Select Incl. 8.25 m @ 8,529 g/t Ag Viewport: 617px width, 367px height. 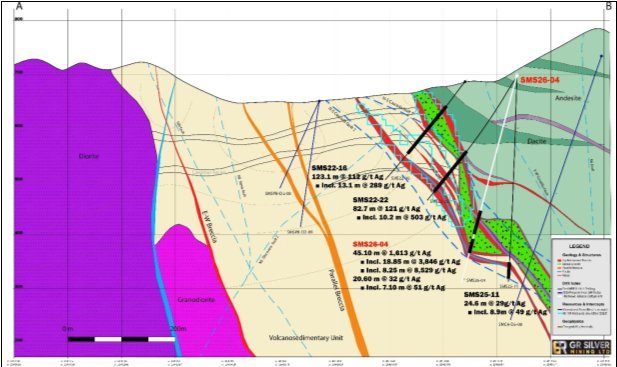pos(408,270)
